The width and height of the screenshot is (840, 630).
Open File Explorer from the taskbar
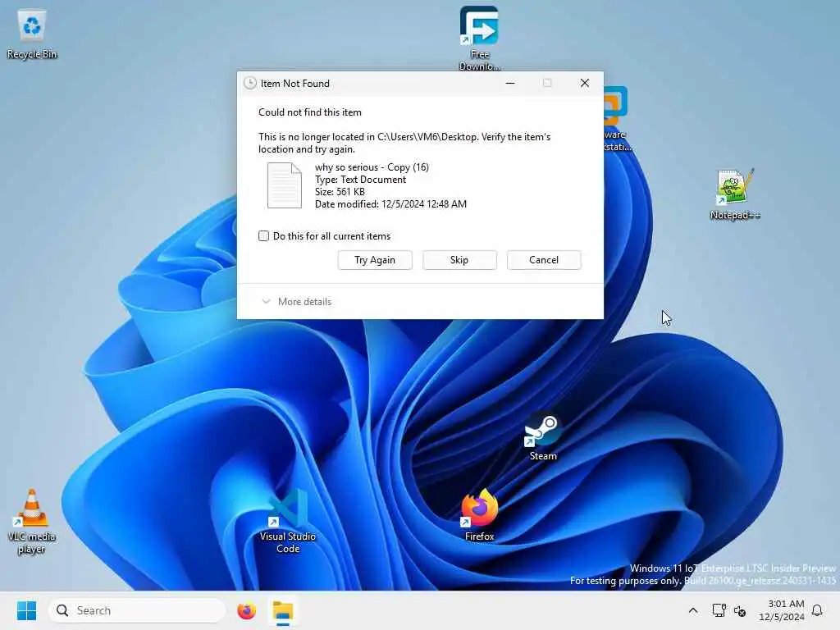pyautogui.click(x=283, y=610)
